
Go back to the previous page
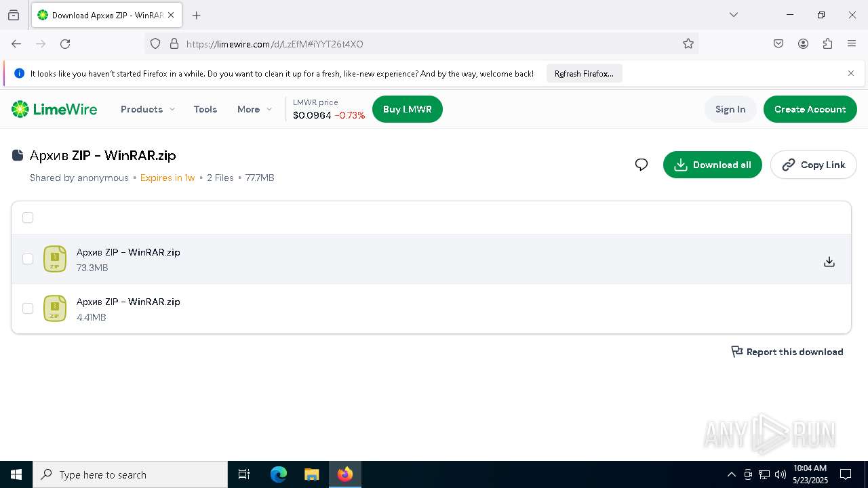(x=16, y=44)
